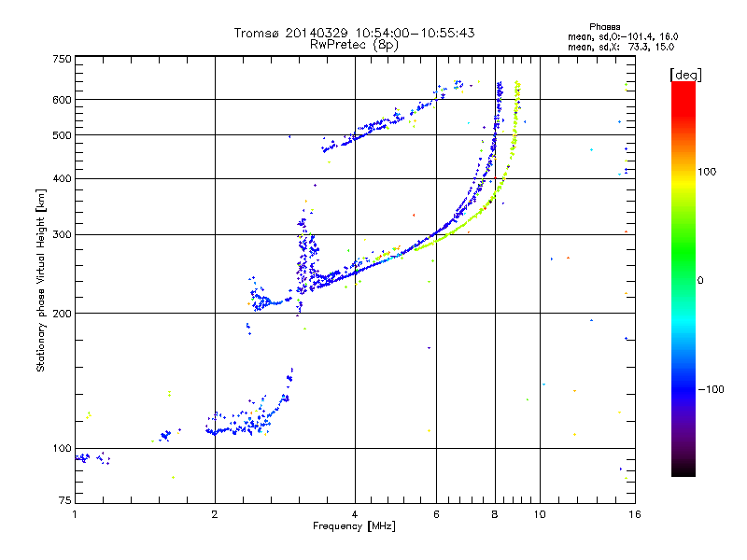Click the y-axis tick label '100'

click(62, 449)
